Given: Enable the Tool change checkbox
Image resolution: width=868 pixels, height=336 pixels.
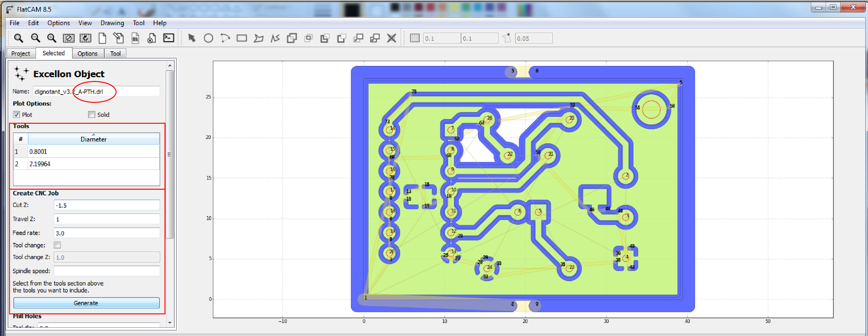Looking at the screenshot, I should 58,245.
